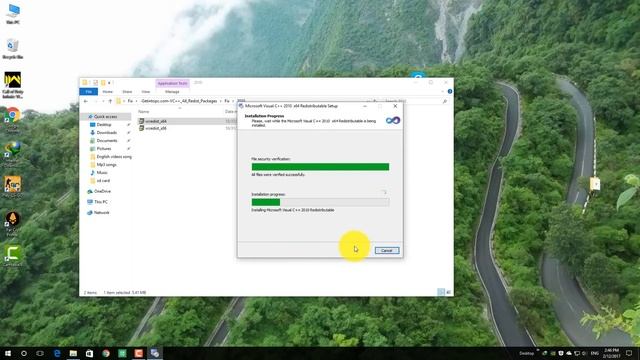Switch to Visual C++ setup taskbar icon

[x=155, y=353]
